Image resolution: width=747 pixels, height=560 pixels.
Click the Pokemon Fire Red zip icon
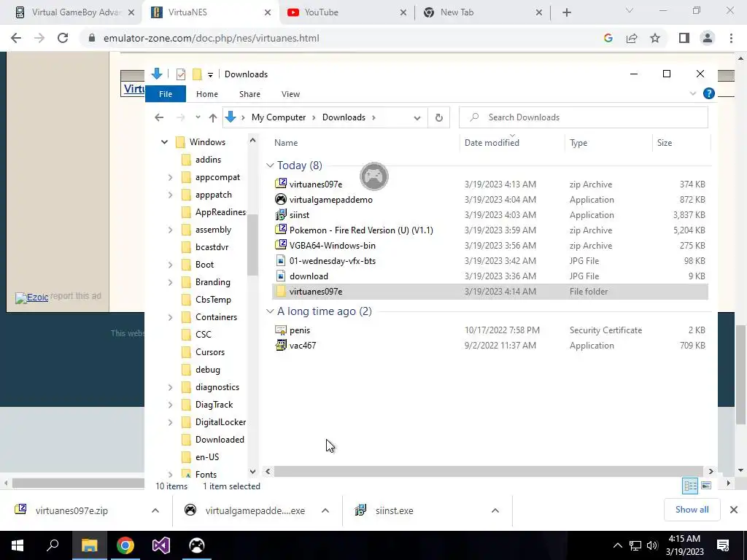[281, 230]
